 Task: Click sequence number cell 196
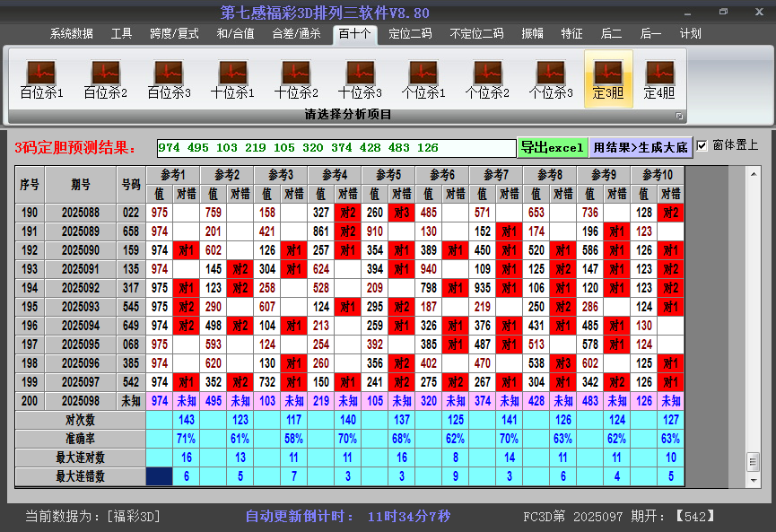[x=30, y=326]
